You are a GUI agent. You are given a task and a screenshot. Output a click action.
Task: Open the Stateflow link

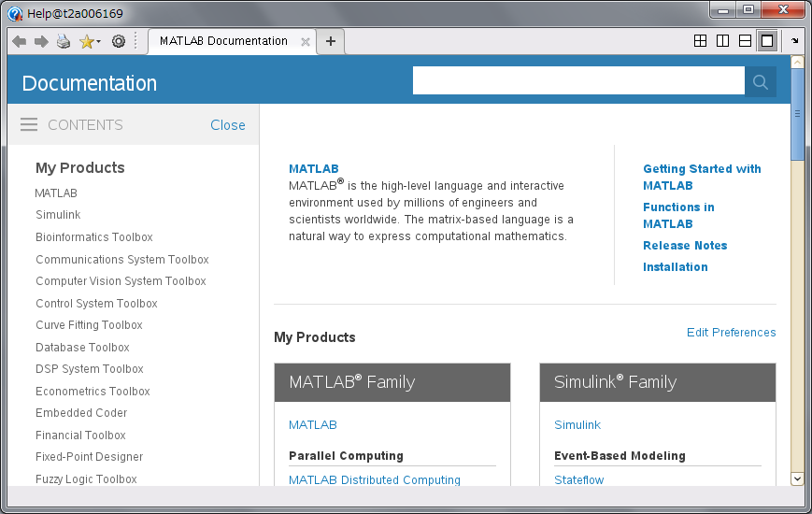(x=579, y=479)
